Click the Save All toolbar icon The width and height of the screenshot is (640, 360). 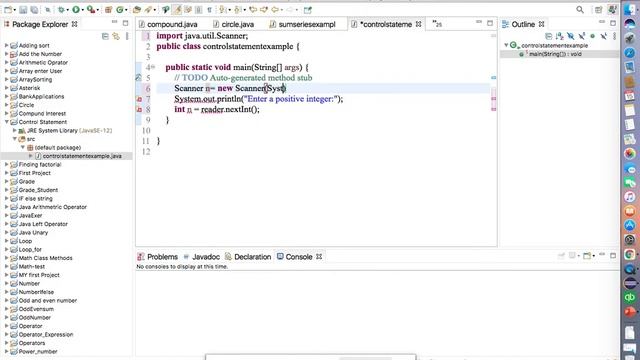click(34, 10)
